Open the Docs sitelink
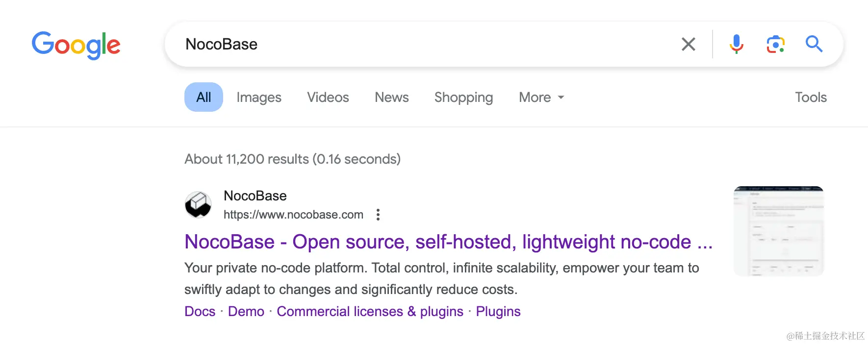Image resolution: width=868 pixels, height=344 pixels. pyautogui.click(x=199, y=311)
